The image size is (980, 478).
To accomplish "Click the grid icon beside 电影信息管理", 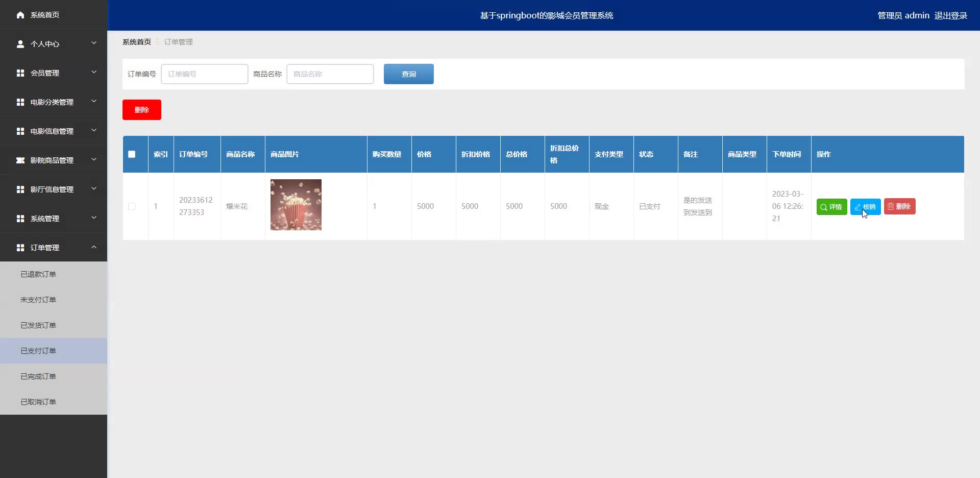I will click(20, 131).
